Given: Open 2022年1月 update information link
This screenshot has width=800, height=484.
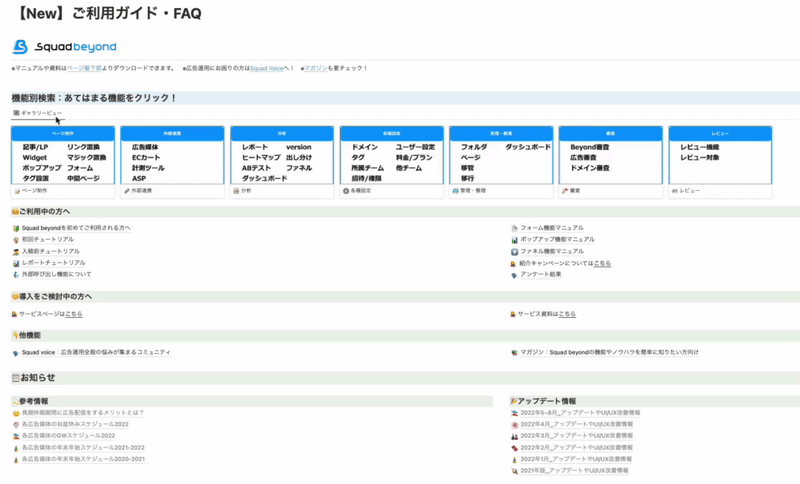Looking at the screenshot, I should pyautogui.click(x=576, y=460).
